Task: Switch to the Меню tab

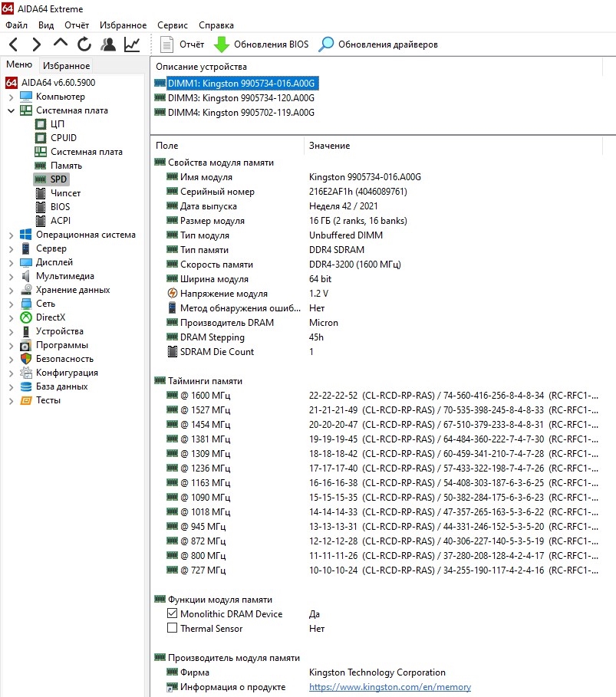Action: [x=19, y=65]
